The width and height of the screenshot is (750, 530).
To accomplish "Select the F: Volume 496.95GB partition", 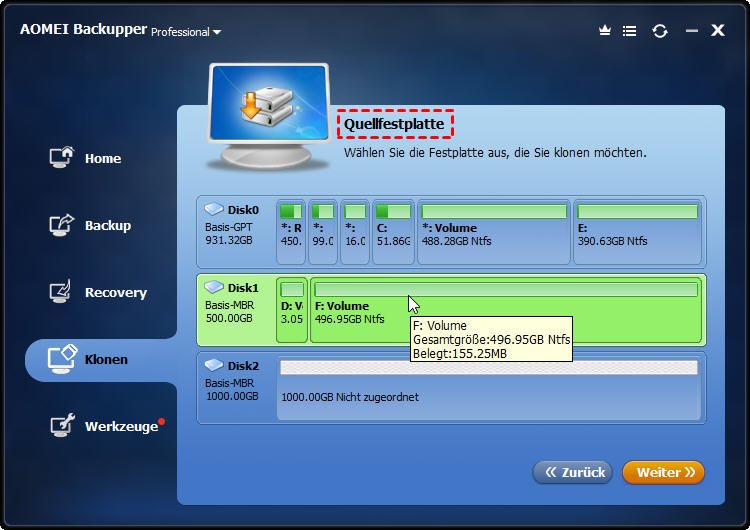I will [x=506, y=310].
